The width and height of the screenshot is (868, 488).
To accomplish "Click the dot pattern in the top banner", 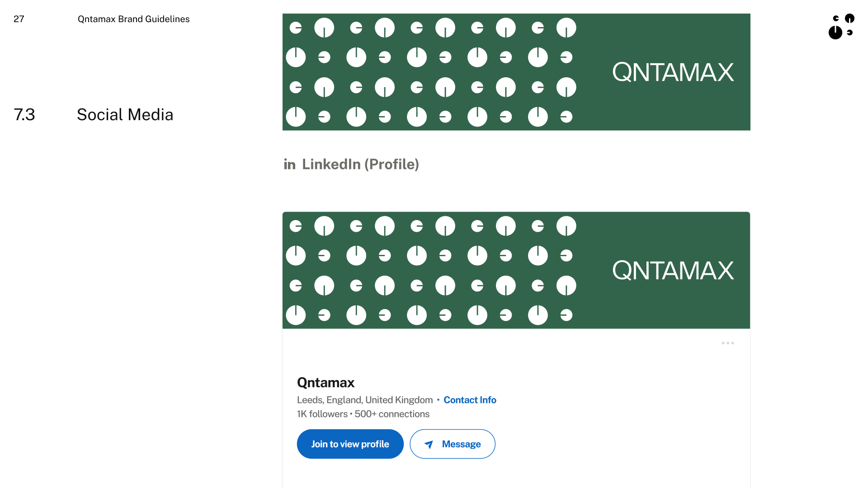I will coord(431,72).
